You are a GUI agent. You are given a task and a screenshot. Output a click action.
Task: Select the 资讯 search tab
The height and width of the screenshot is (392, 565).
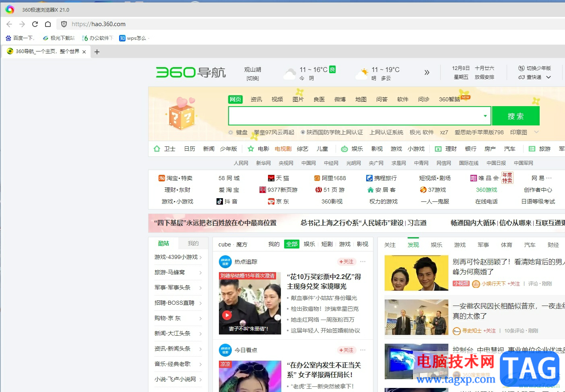pos(256,99)
